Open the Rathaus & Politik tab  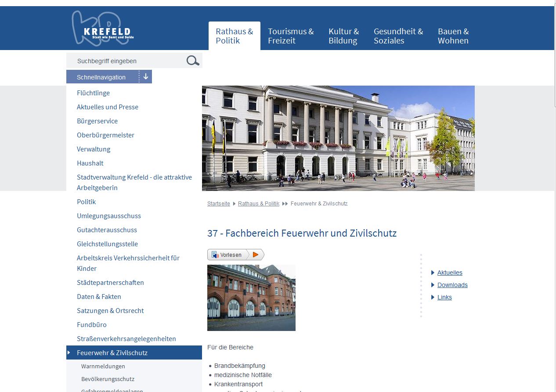234,36
